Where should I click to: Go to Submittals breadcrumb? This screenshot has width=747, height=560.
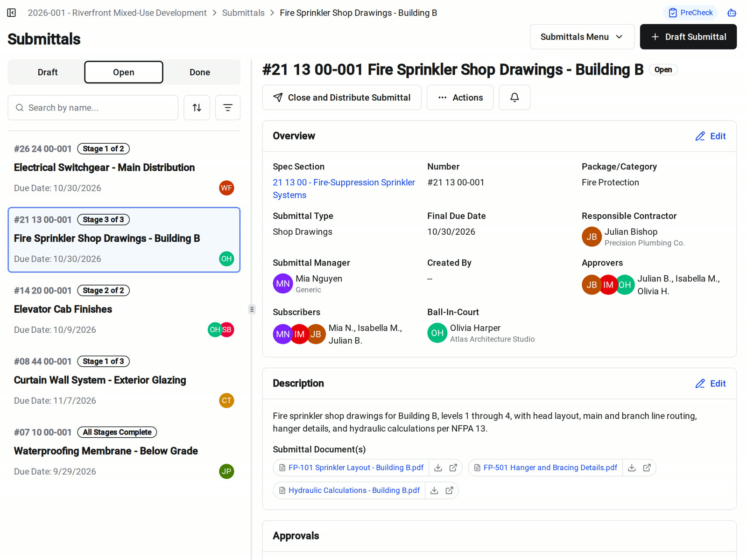(243, 13)
